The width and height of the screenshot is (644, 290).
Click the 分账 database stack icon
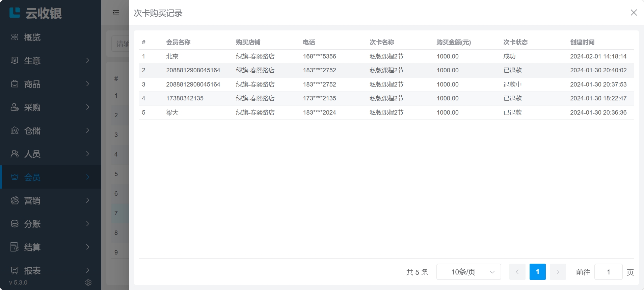[15, 224]
